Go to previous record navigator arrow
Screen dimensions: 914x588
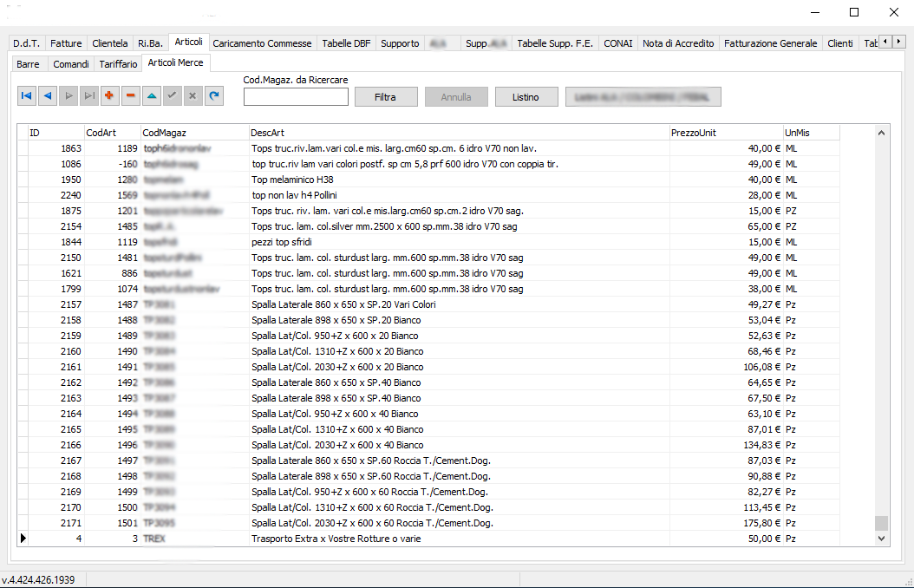coord(48,95)
